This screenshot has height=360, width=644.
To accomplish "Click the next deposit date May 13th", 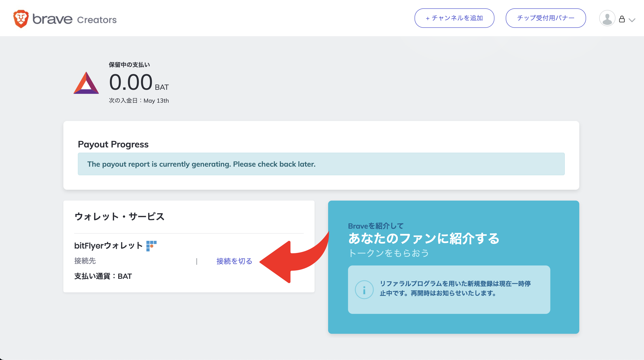I will tap(139, 100).
